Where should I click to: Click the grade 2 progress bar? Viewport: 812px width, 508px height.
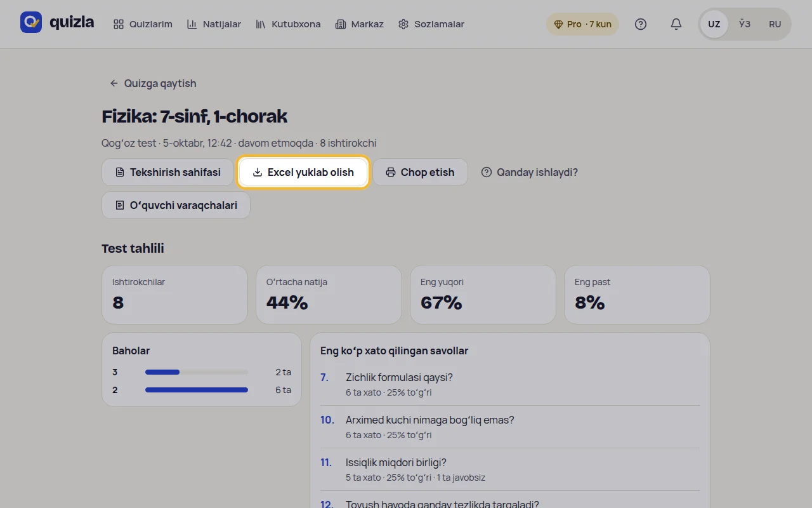197,390
